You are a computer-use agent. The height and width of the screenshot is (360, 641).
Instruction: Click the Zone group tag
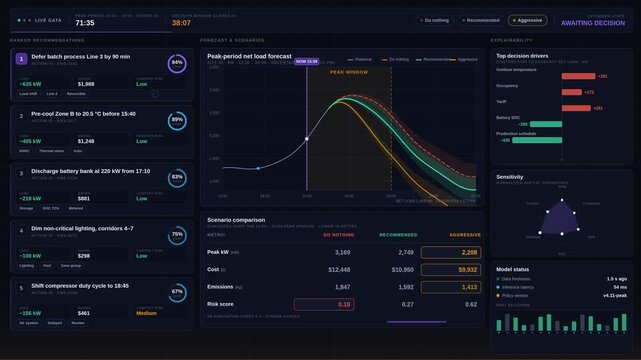point(71,266)
